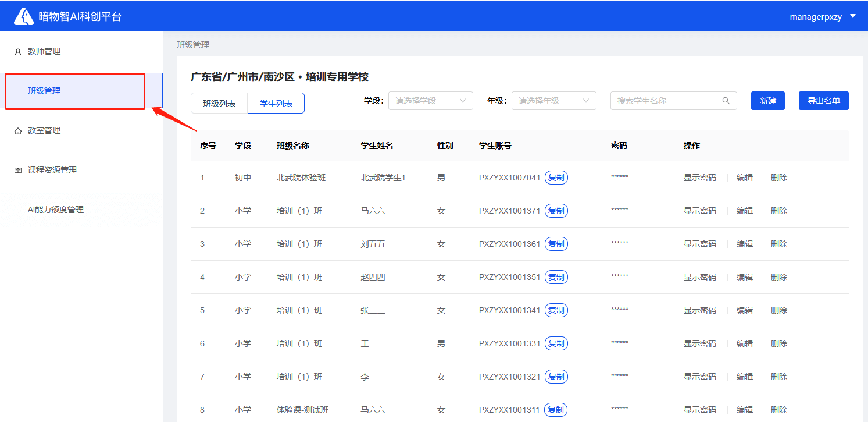Click 编辑 for 张三三

tap(745, 310)
